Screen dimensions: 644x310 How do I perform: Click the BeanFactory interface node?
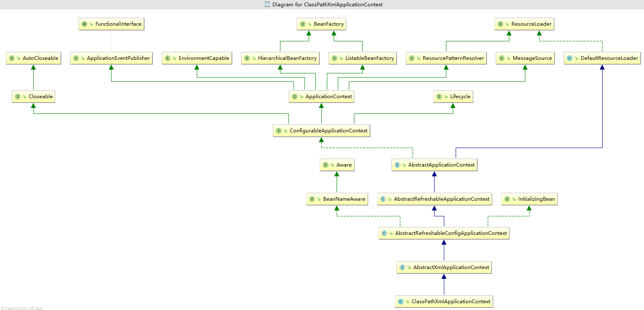pos(322,24)
